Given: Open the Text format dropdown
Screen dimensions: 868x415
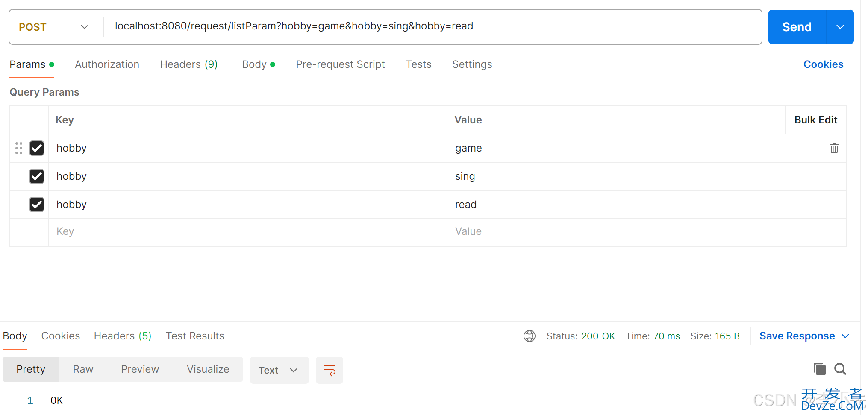Looking at the screenshot, I should pos(279,370).
